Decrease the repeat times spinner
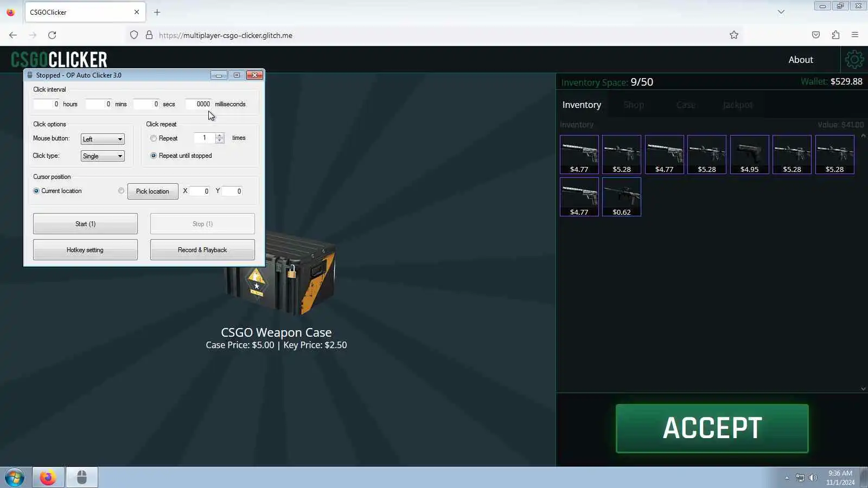This screenshot has height=488, width=868. [220, 140]
